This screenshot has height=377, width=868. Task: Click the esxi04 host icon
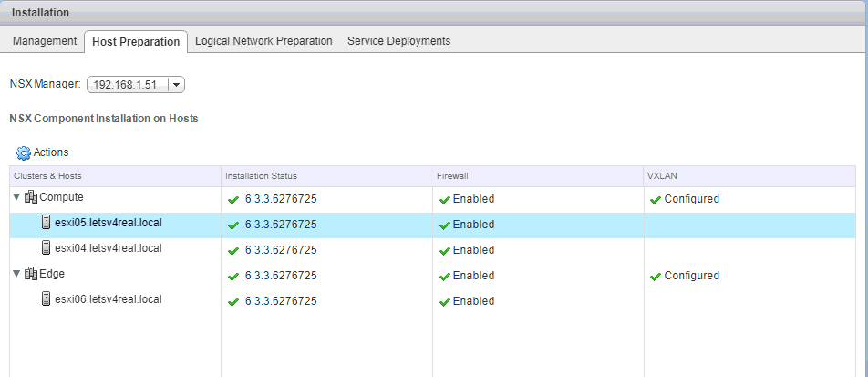(46, 247)
